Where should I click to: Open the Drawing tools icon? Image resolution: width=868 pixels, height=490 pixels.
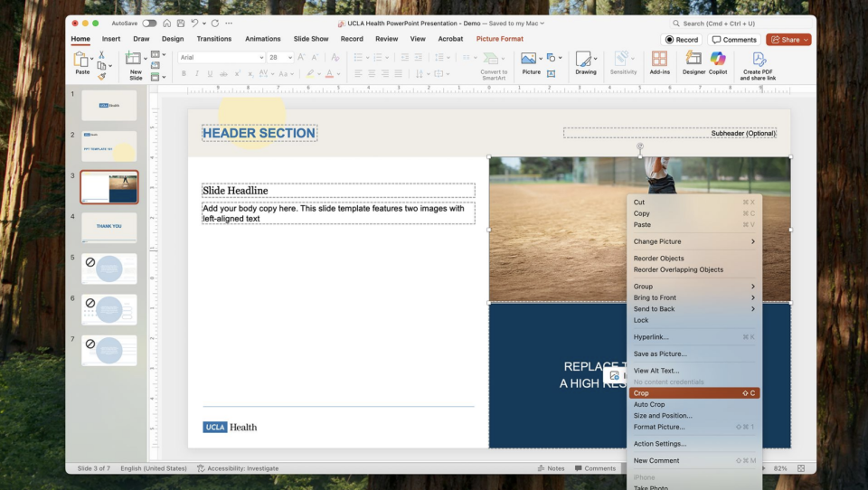click(x=583, y=59)
